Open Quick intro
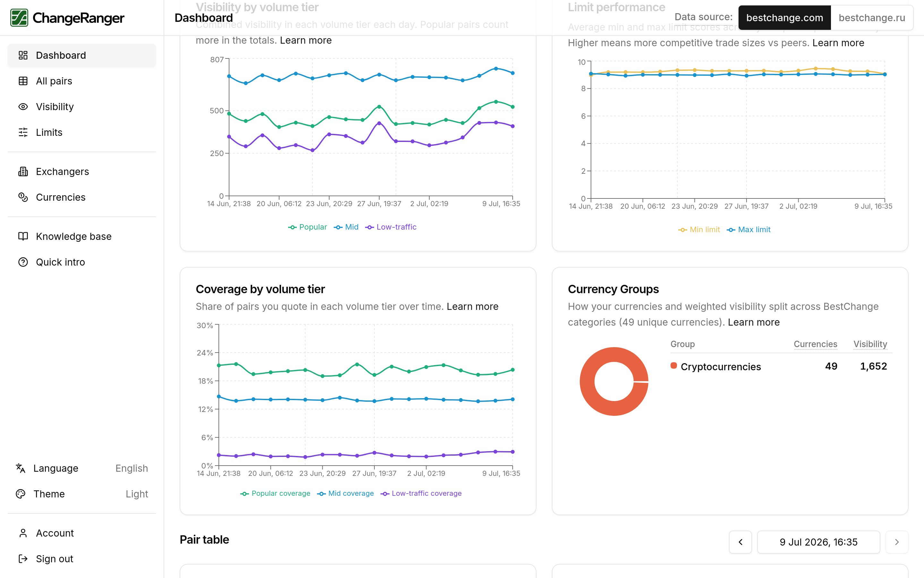924x578 pixels. click(x=82, y=262)
